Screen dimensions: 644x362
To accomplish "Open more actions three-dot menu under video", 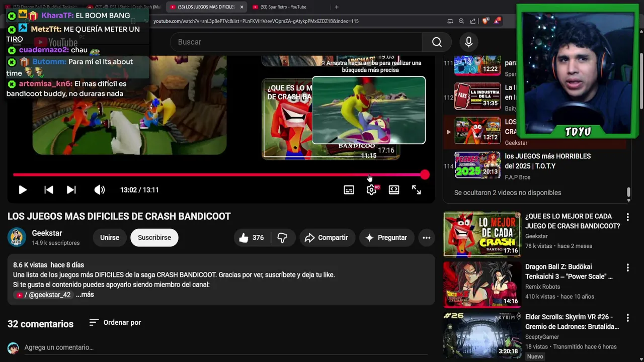I will click(427, 238).
